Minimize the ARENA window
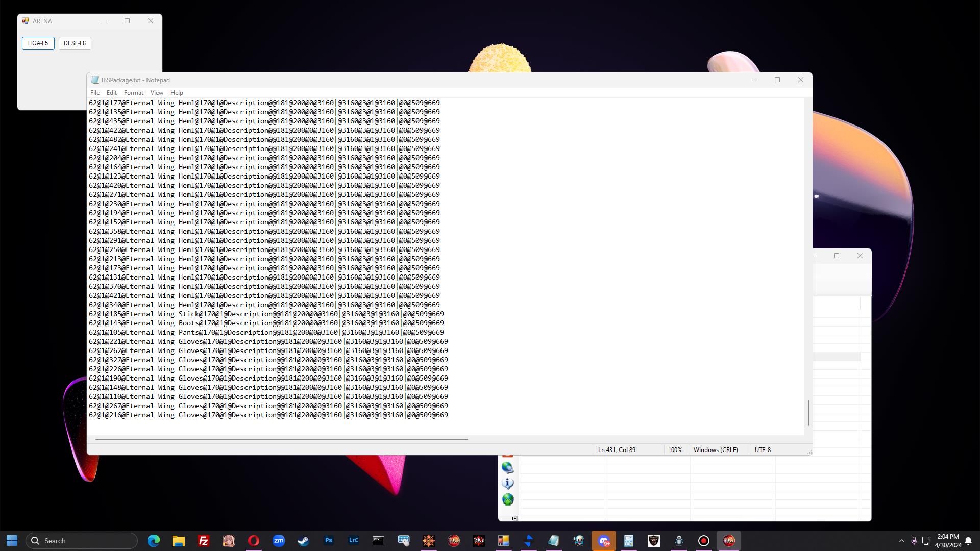The image size is (980, 551). pyautogui.click(x=104, y=21)
